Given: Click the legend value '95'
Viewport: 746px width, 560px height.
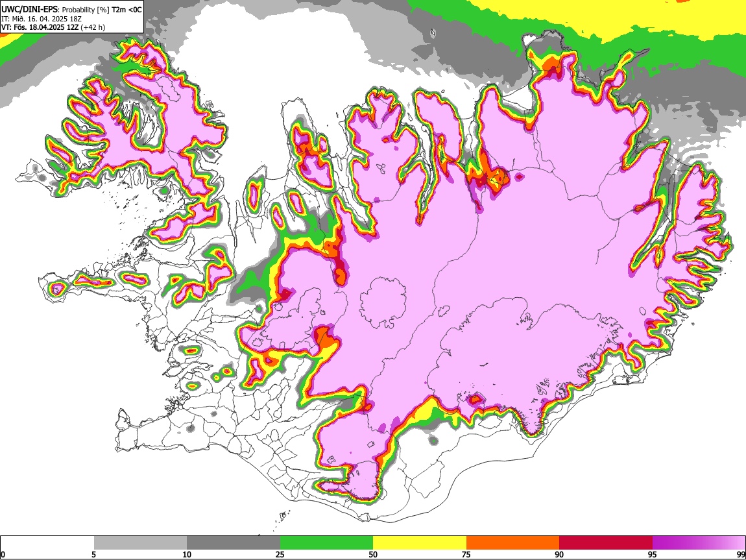Looking at the screenshot, I should click(x=653, y=554).
